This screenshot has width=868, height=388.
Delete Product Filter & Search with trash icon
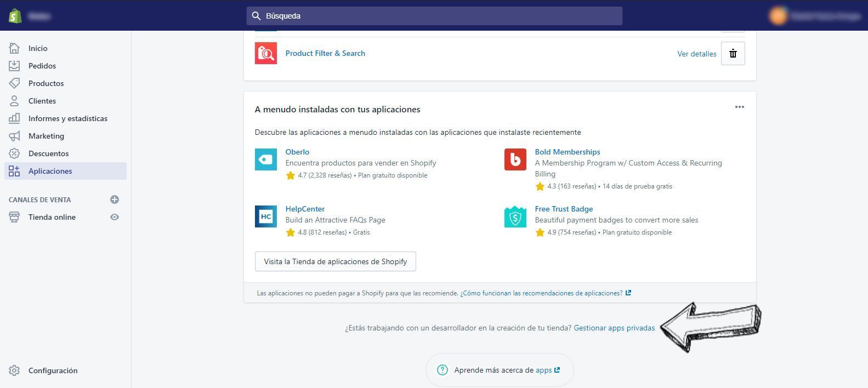[733, 54]
